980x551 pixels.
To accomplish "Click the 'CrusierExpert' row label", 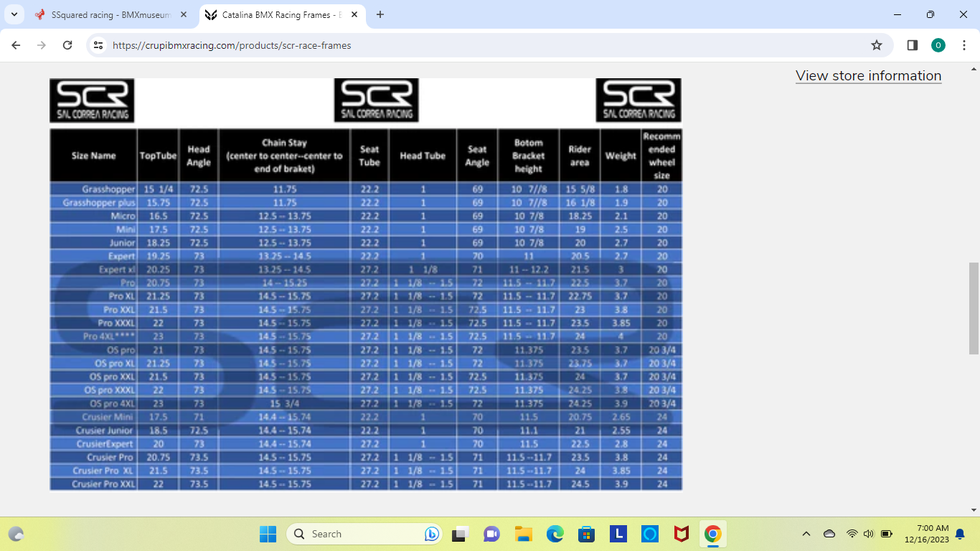I will pyautogui.click(x=105, y=444).
